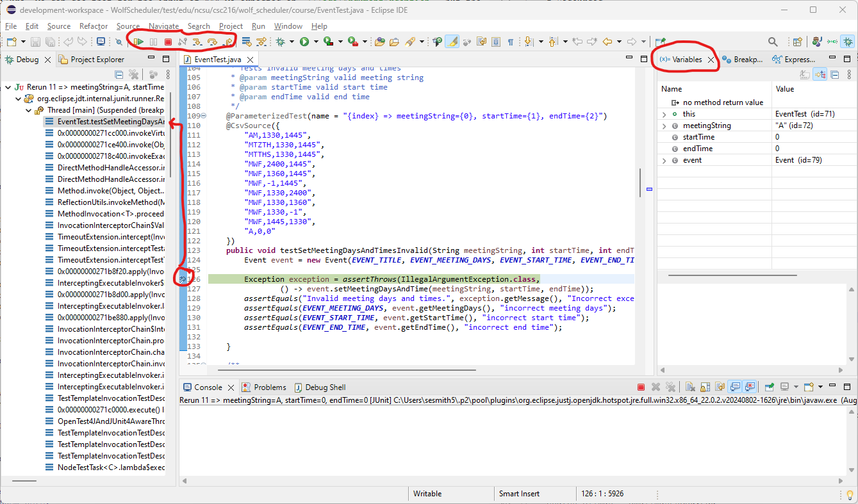The width and height of the screenshot is (858, 504).
Task: Clear the Console output icon
Action: point(690,386)
